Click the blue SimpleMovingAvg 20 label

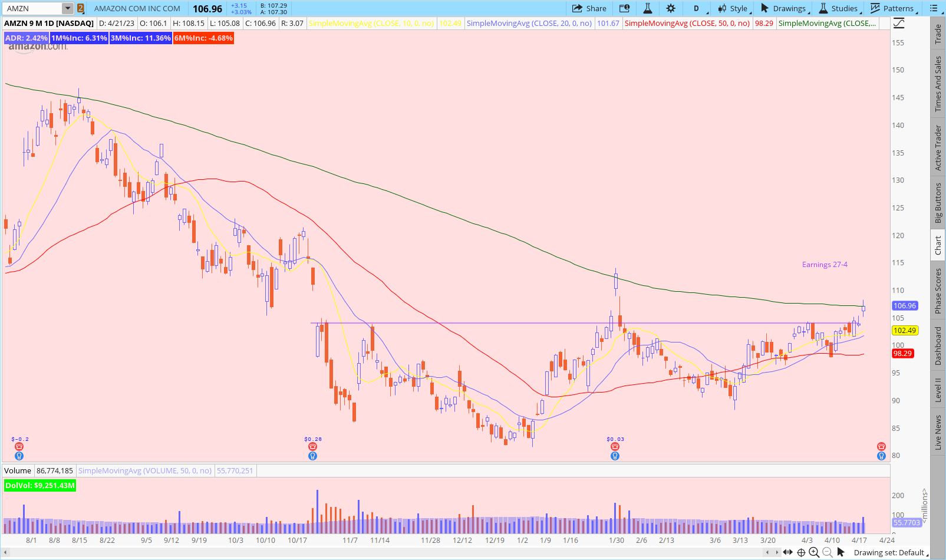(x=529, y=24)
